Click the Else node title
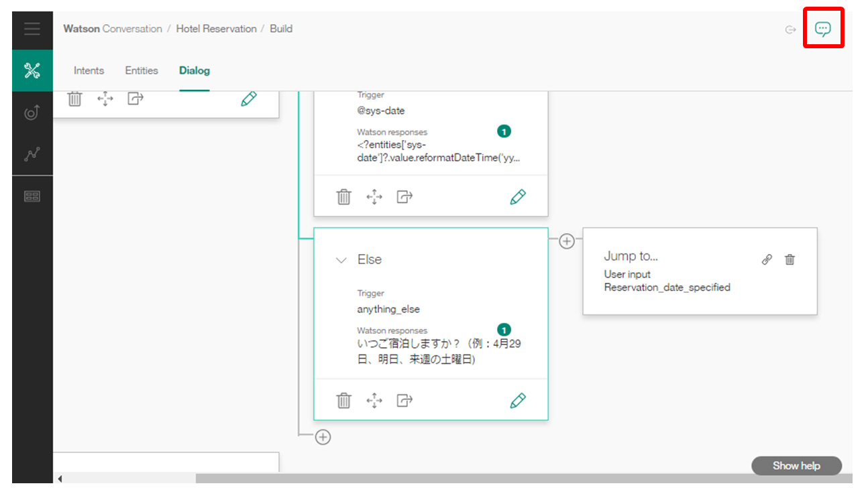 tap(370, 260)
